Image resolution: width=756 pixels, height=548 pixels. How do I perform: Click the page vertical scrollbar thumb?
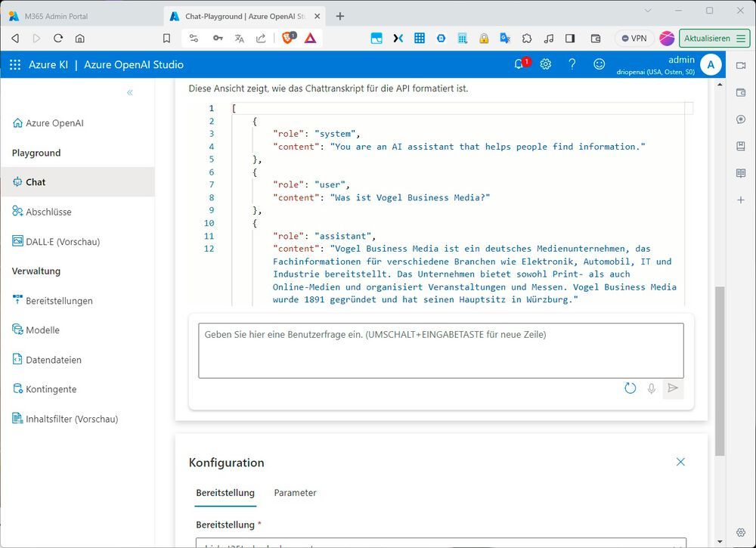click(720, 371)
